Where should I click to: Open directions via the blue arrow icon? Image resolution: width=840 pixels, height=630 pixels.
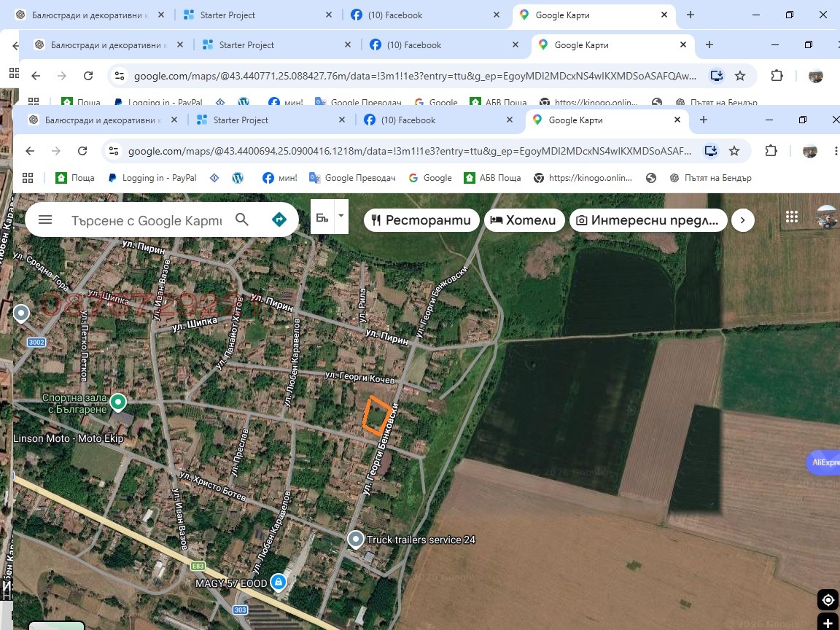click(279, 219)
